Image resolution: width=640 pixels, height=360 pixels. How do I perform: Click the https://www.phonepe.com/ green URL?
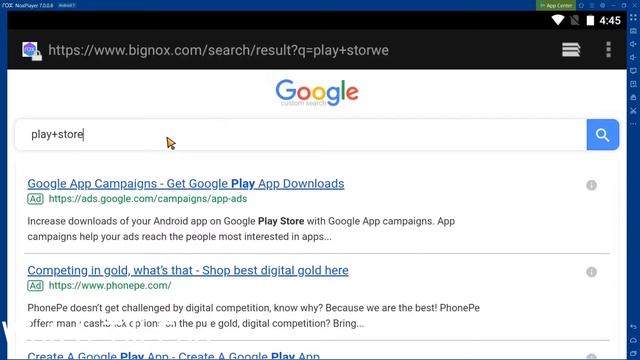coord(110,285)
